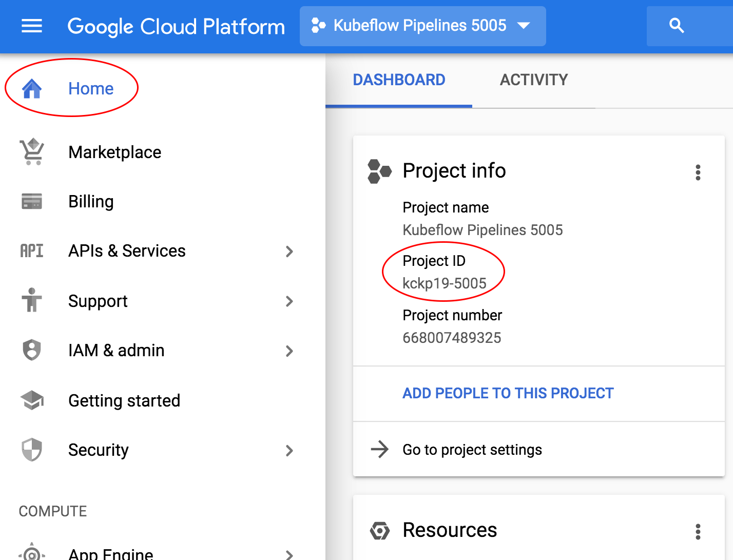Viewport: 733px width, 560px height.
Task: Click the Getting started graduation cap icon
Action: (32, 400)
